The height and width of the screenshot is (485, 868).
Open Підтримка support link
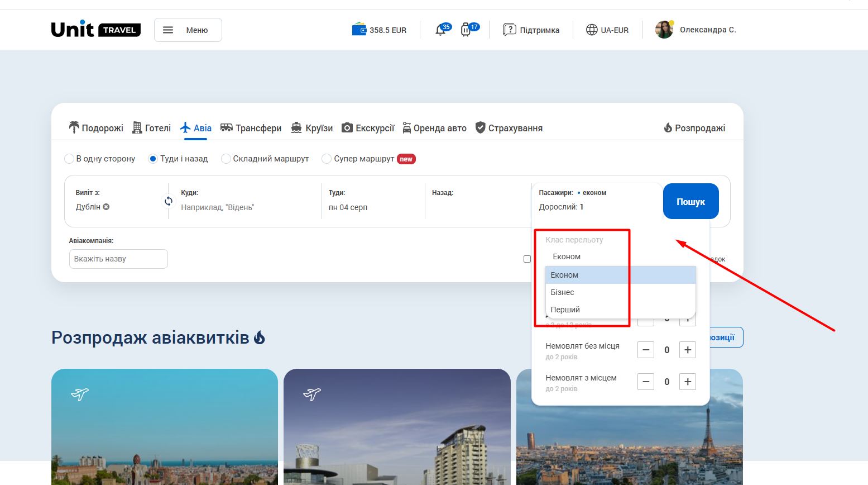[531, 30]
